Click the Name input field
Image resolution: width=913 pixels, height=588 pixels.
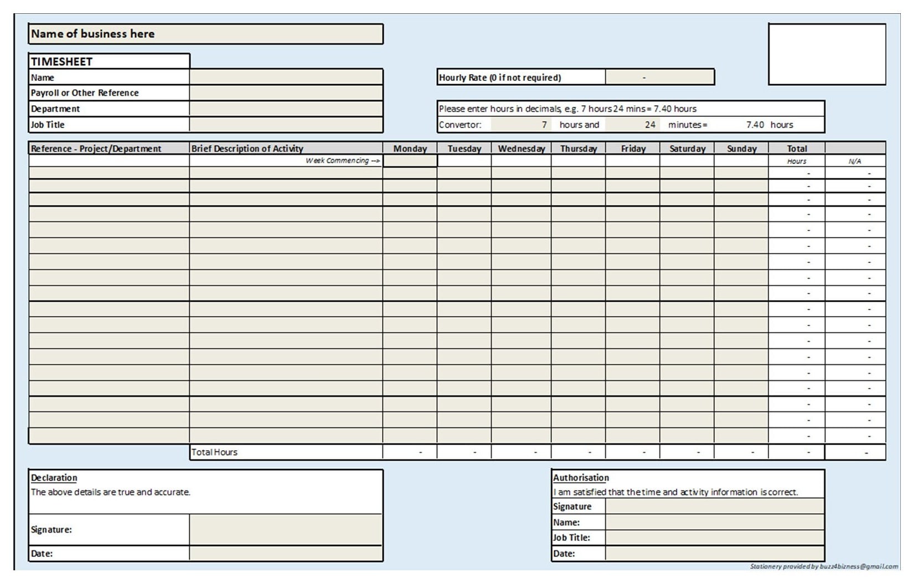tap(285, 77)
